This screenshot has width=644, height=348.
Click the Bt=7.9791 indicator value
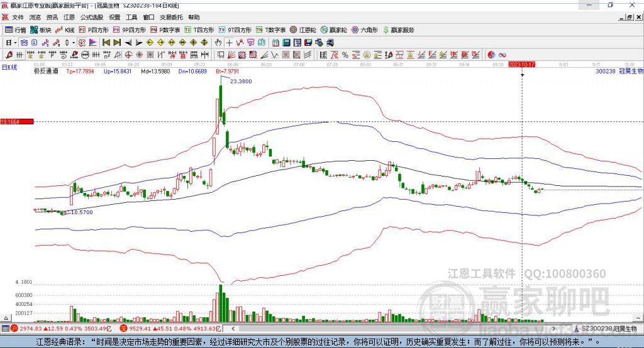point(228,71)
